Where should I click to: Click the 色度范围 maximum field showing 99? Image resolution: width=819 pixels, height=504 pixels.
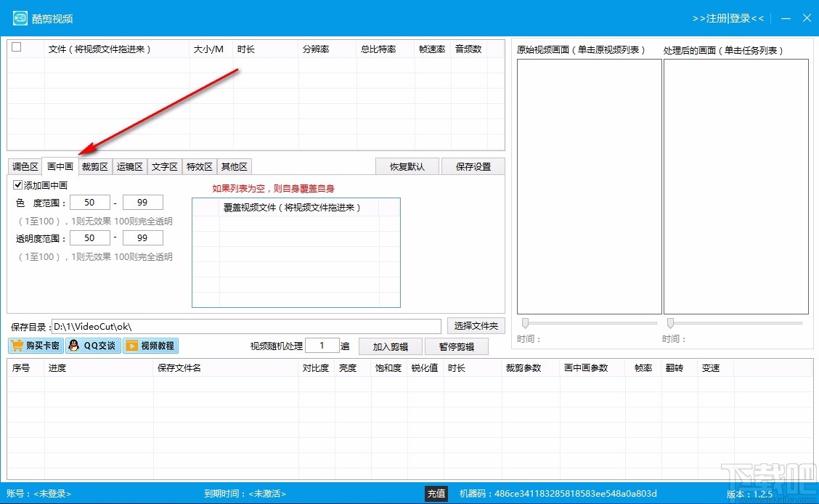(142, 203)
